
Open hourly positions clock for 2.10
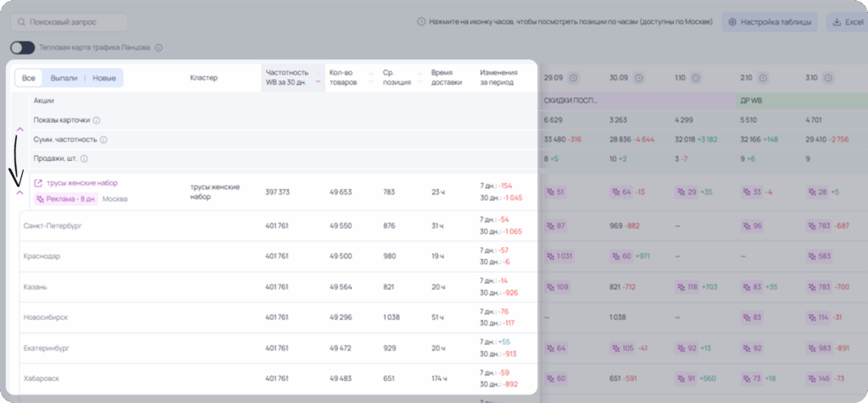762,79
